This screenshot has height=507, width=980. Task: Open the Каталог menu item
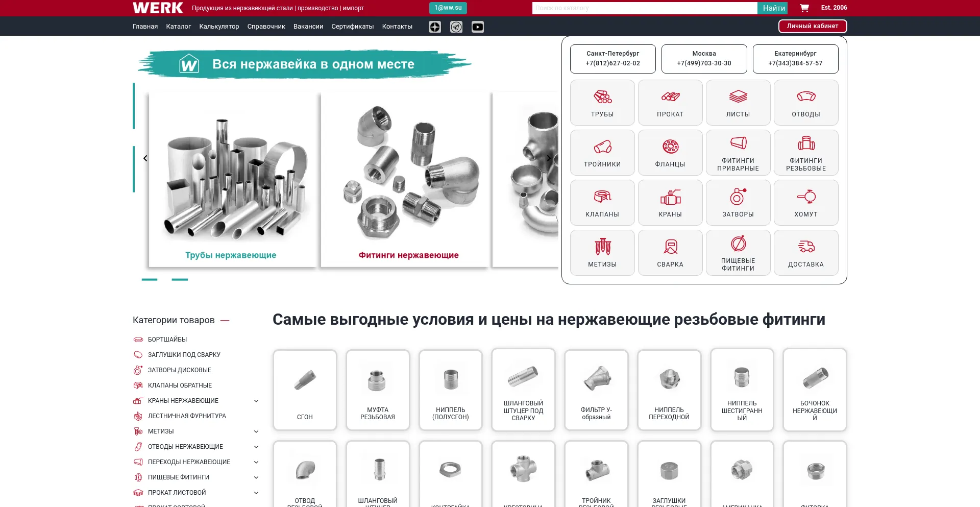(x=178, y=27)
